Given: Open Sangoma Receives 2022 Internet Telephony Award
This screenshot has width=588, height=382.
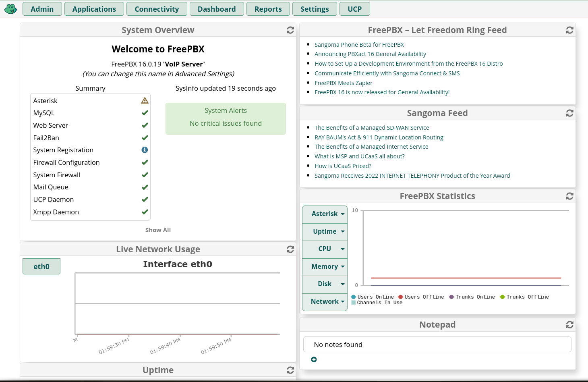Looking at the screenshot, I should [412, 176].
